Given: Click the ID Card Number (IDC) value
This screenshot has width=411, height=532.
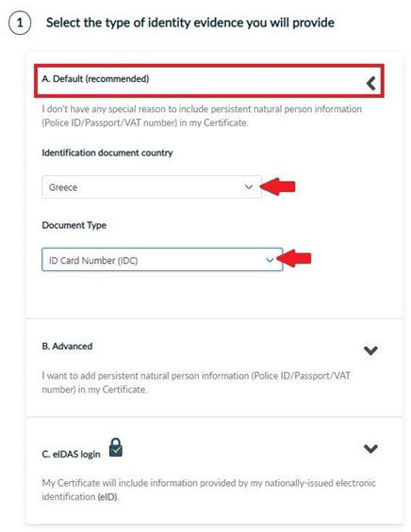Looking at the screenshot, I should 93,261.
